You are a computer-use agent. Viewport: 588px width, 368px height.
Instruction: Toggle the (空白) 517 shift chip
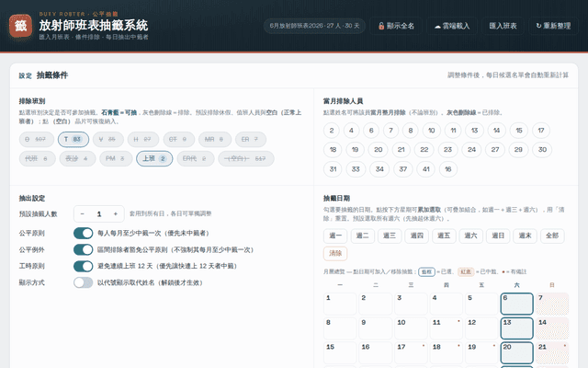click(246, 158)
